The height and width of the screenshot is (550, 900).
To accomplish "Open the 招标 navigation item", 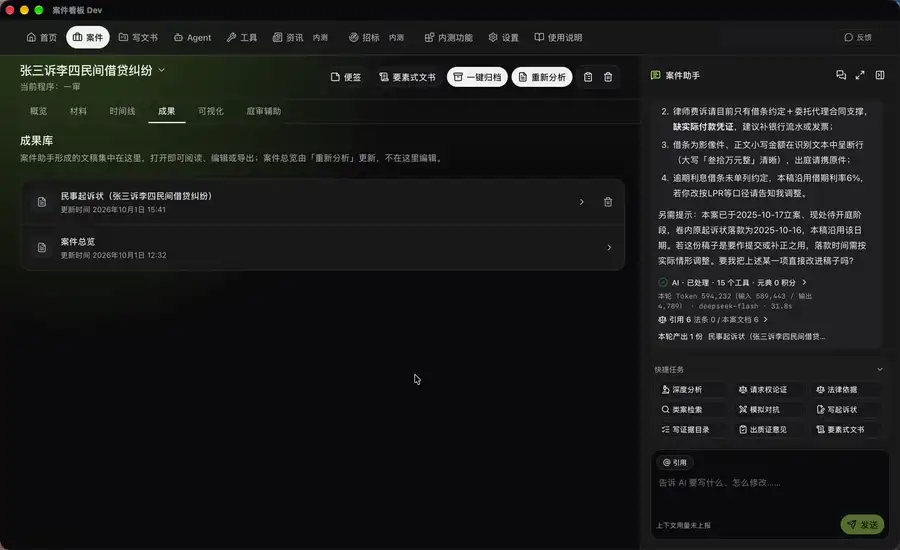I will coord(377,37).
